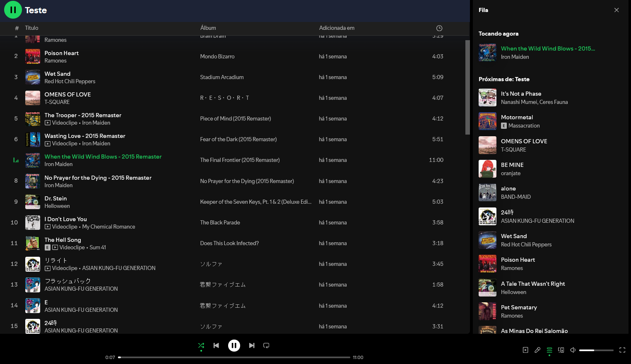Image resolution: width=631 pixels, height=364 pixels.
Task: Select A Tale That Wasn't Right in queue
Action: 533,284
